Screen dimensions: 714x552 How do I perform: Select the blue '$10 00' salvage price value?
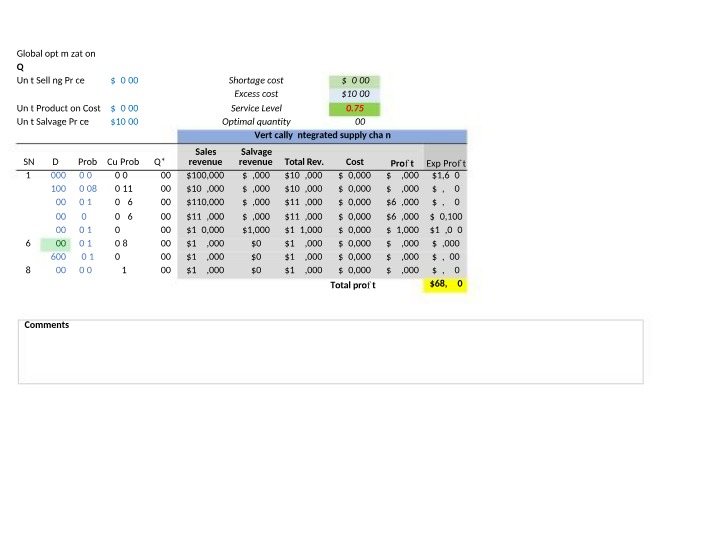click(x=124, y=122)
